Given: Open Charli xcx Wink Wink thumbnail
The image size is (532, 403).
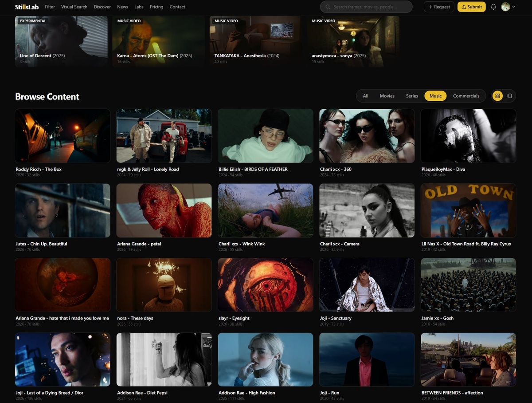Looking at the screenshot, I should click(x=266, y=210).
